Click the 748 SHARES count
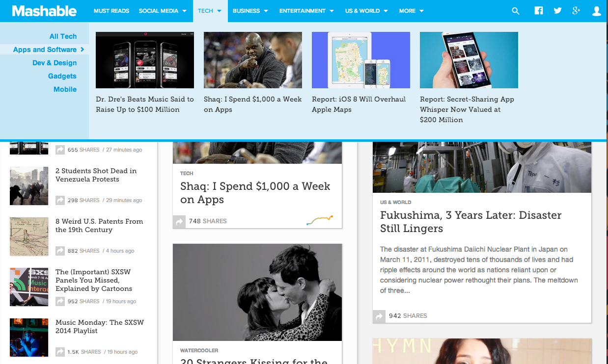 (x=208, y=221)
